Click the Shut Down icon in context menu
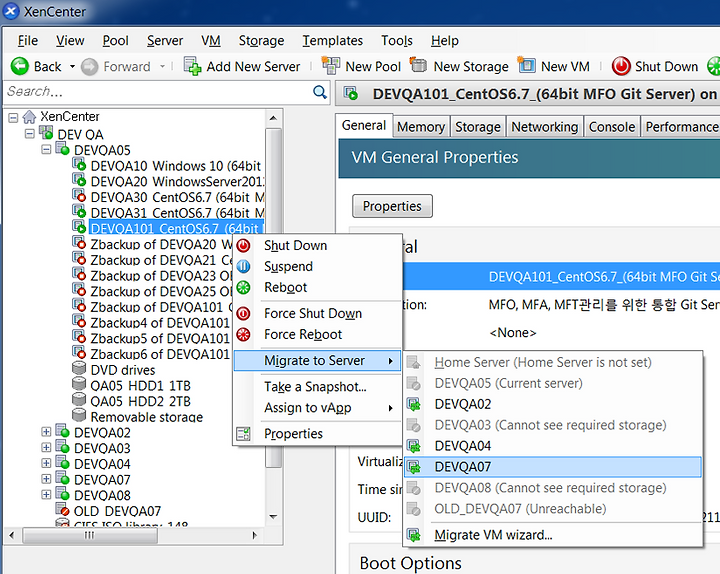This screenshot has width=720, height=574. tap(243, 246)
